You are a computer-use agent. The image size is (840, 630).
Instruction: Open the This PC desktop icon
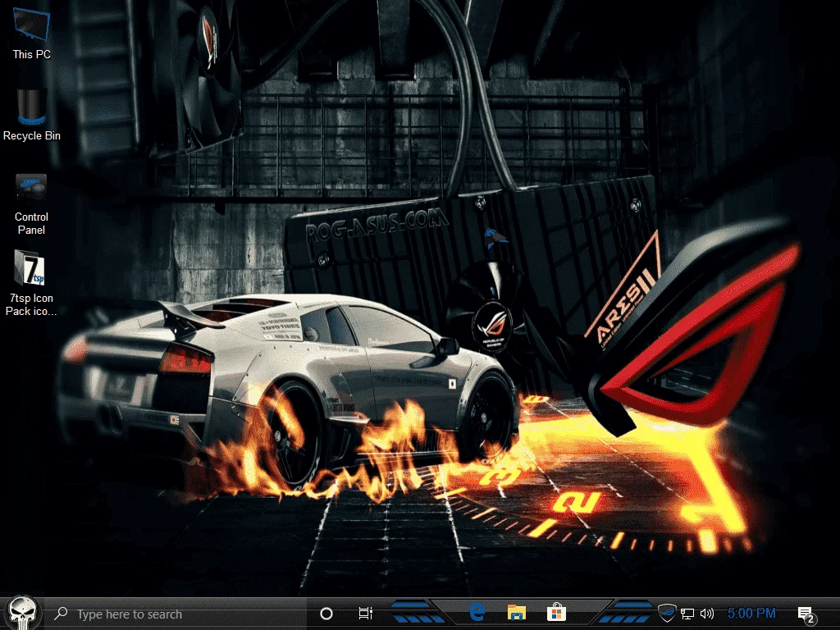tap(32, 33)
